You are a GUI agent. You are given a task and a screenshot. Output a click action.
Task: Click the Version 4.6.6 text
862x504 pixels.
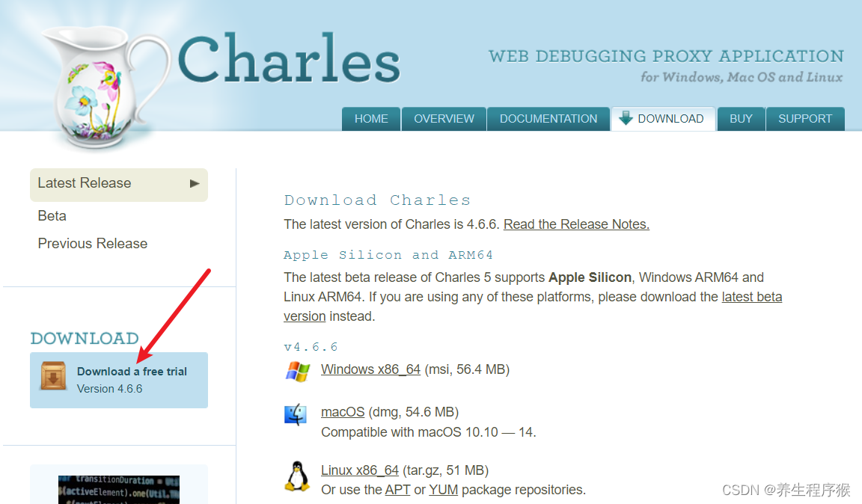[x=109, y=389]
